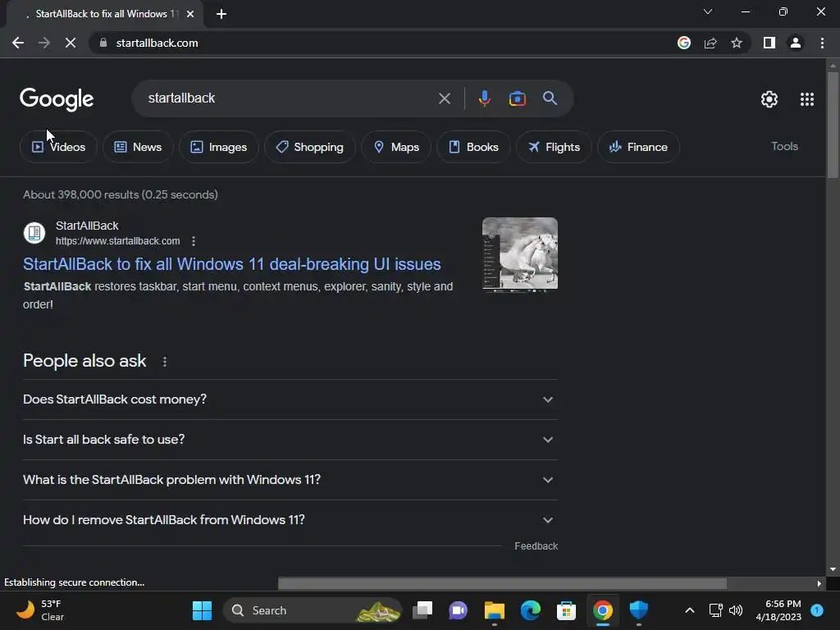The width and height of the screenshot is (840, 630).
Task: Open Task View on taskbar
Action: [422, 610]
